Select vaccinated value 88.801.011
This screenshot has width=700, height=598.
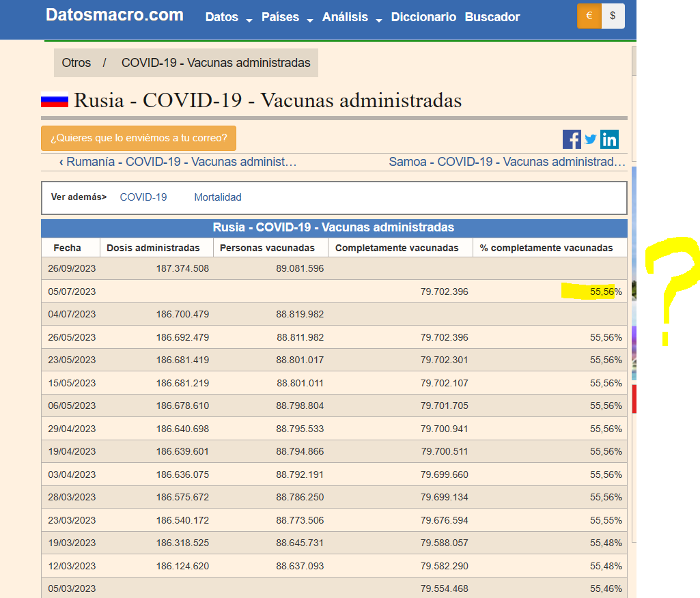pos(300,383)
